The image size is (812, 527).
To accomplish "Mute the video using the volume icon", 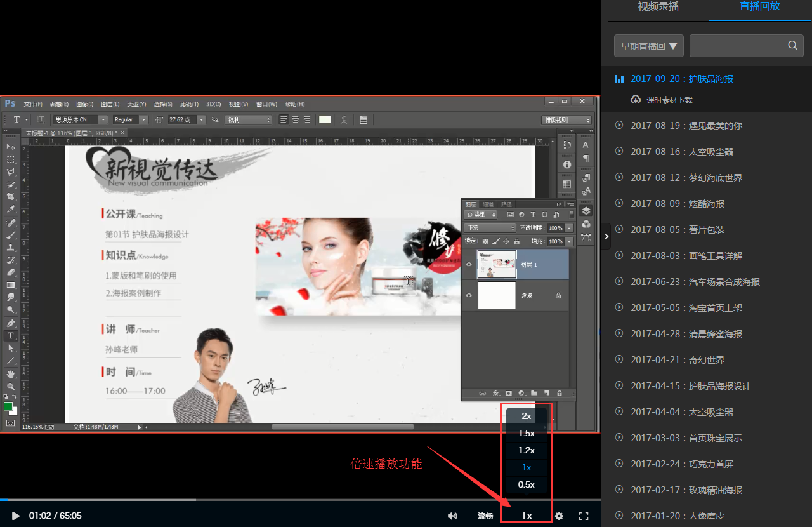I will pyautogui.click(x=452, y=516).
